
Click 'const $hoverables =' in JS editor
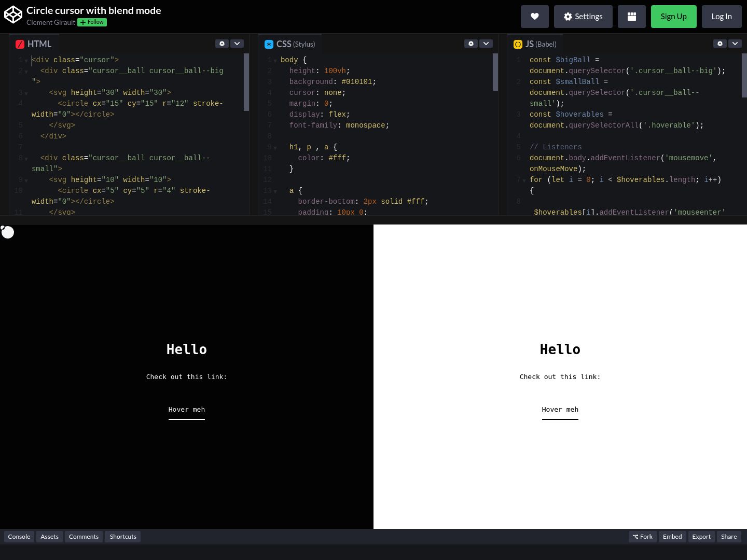(x=571, y=115)
